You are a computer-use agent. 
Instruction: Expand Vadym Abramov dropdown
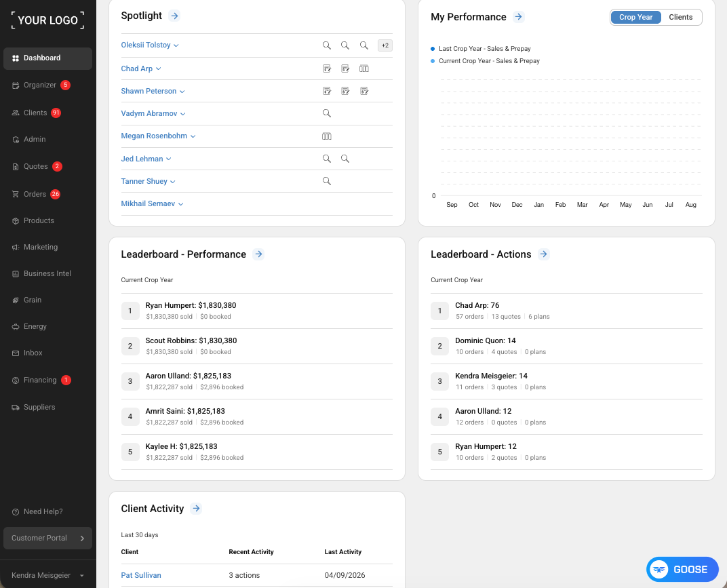point(153,113)
